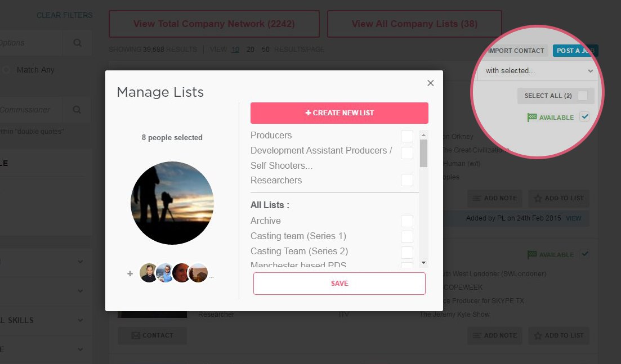Screen dimensions: 621x364
Task: Expand the ALL SKILLS filter chevron
Action: click(x=80, y=320)
